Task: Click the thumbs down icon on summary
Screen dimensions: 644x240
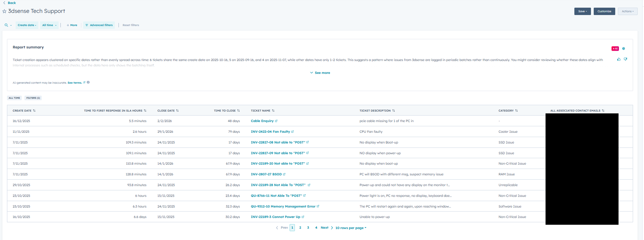Action: pyautogui.click(x=625, y=59)
